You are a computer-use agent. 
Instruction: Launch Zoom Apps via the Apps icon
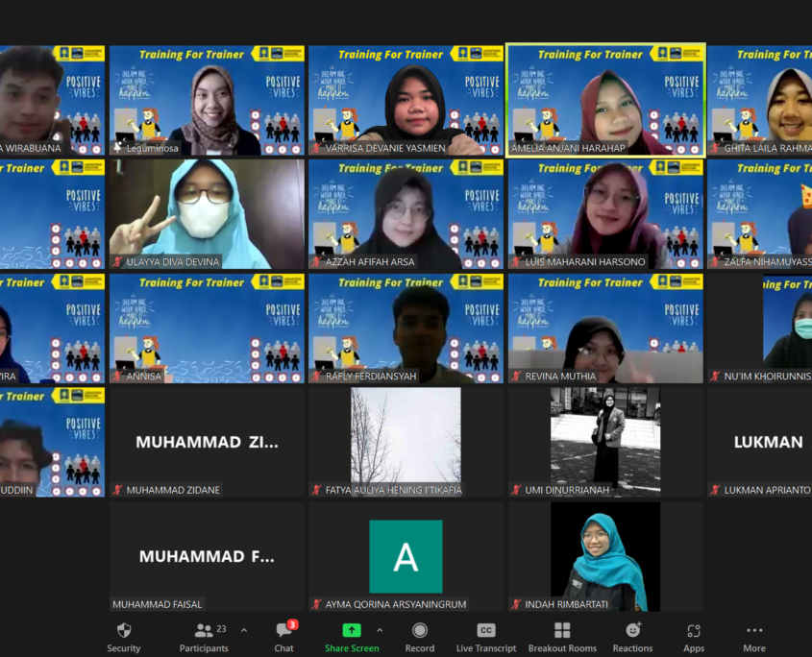pyautogui.click(x=693, y=634)
